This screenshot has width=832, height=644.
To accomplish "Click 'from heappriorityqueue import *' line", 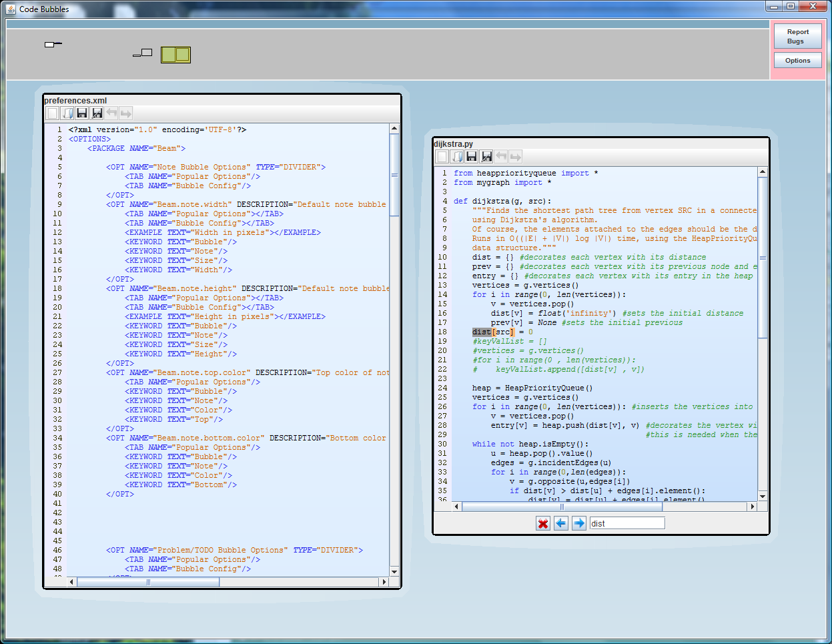I will coord(526,173).
